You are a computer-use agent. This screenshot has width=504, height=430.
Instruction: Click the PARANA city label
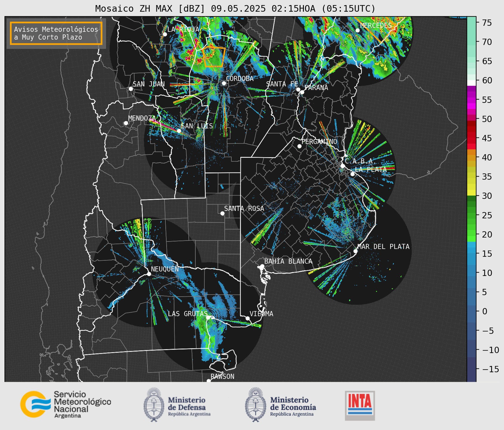(x=316, y=88)
